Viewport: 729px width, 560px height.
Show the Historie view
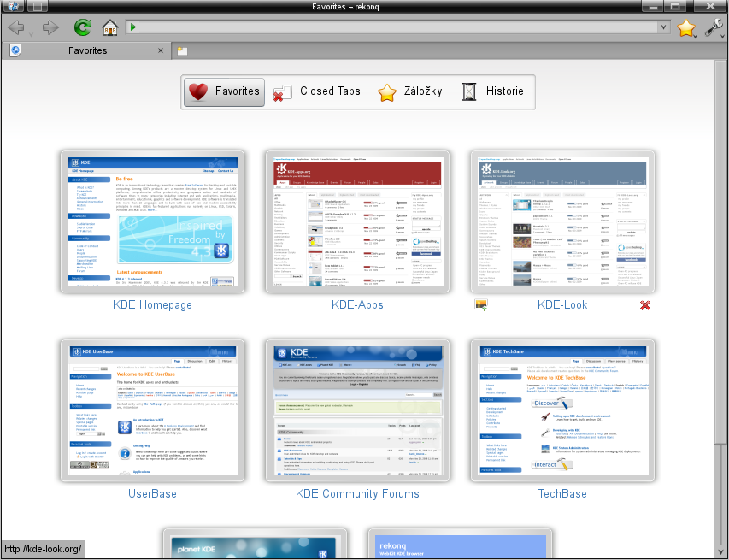pyautogui.click(x=493, y=91)
